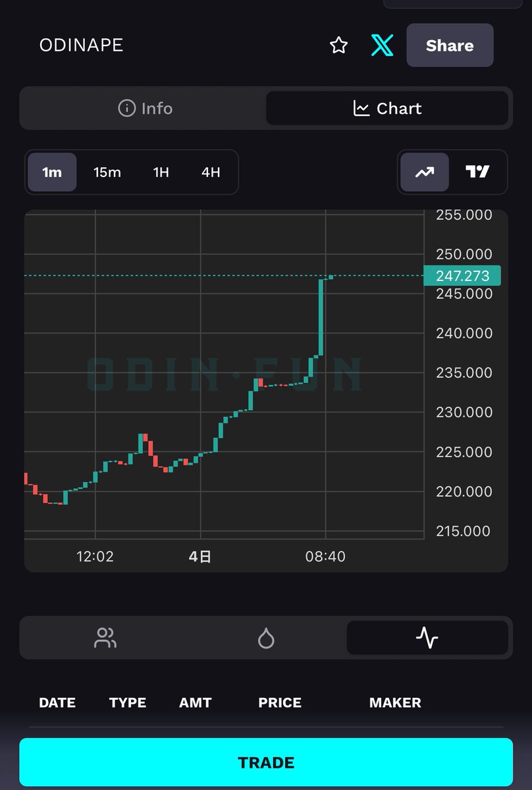Viewport: 532px width, 790px height.
Task: Click the 250.000 price axis label
Action: pyautogui.click(x=464, y=254)
